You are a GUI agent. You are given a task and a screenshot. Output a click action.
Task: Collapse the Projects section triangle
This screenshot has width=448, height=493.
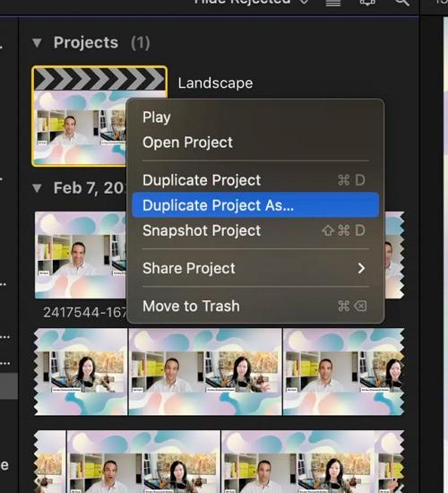(x=37, y=43)
